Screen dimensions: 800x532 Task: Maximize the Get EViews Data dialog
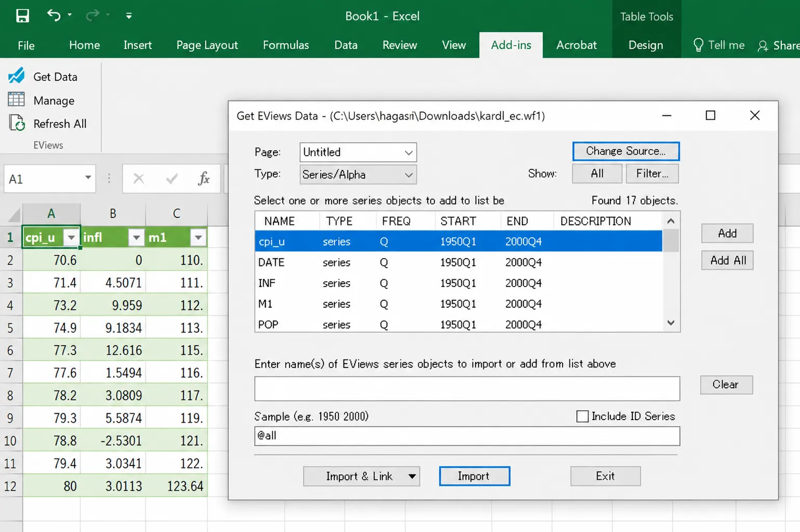point(710,115)
